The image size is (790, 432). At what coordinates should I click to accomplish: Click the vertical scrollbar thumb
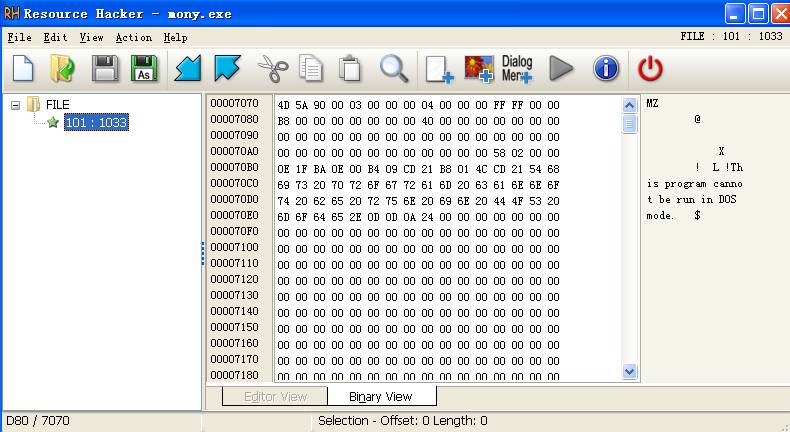629,124
